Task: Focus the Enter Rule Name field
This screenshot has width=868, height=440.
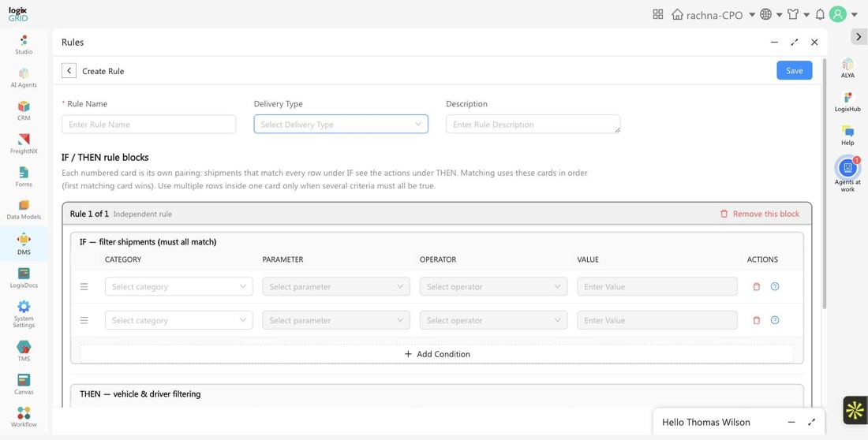Action: tap(149, 124)
